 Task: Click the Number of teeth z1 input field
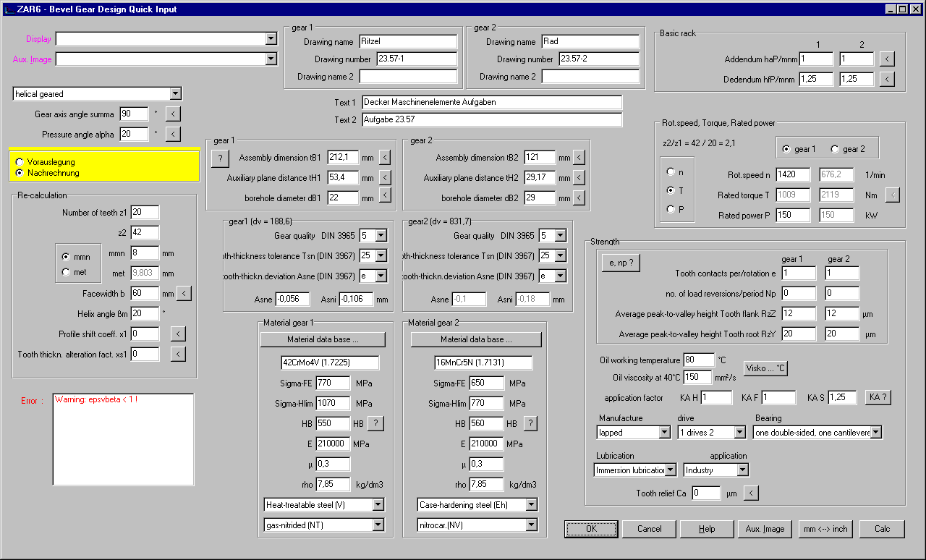(145, 212)
